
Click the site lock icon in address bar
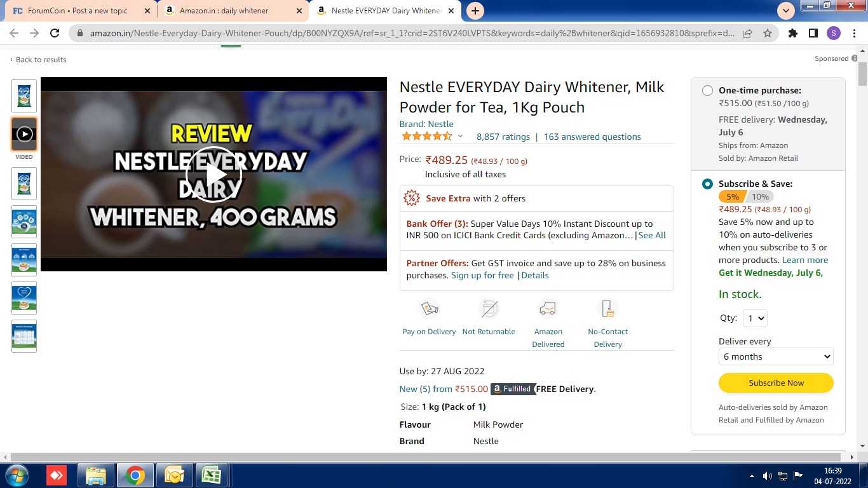(79, 33)
